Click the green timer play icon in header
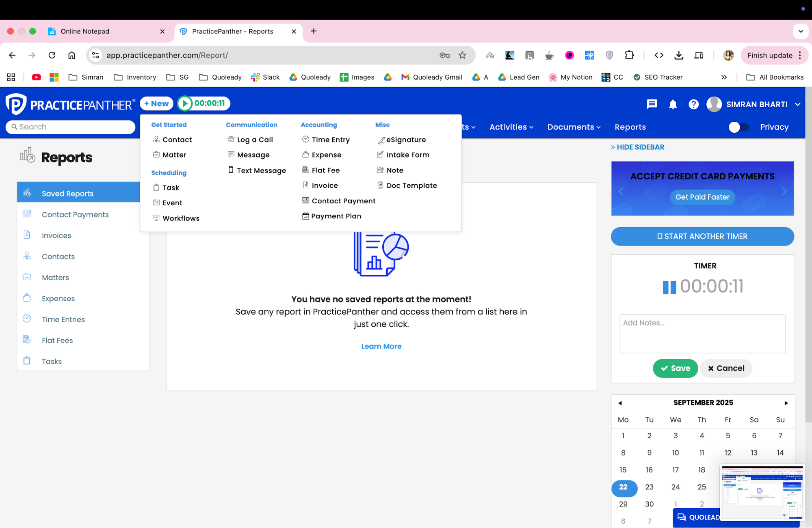The image size is (812, 528). point(186,103)
